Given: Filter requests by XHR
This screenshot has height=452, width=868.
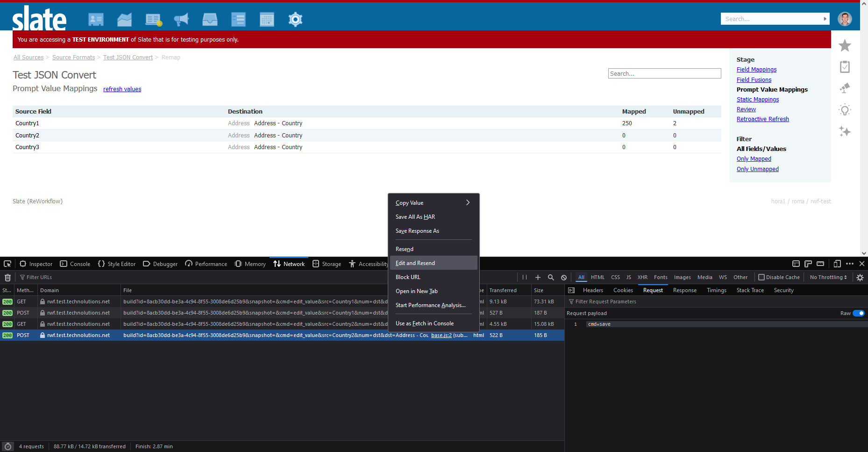Looking at the screenshot, I should [642, 277].
